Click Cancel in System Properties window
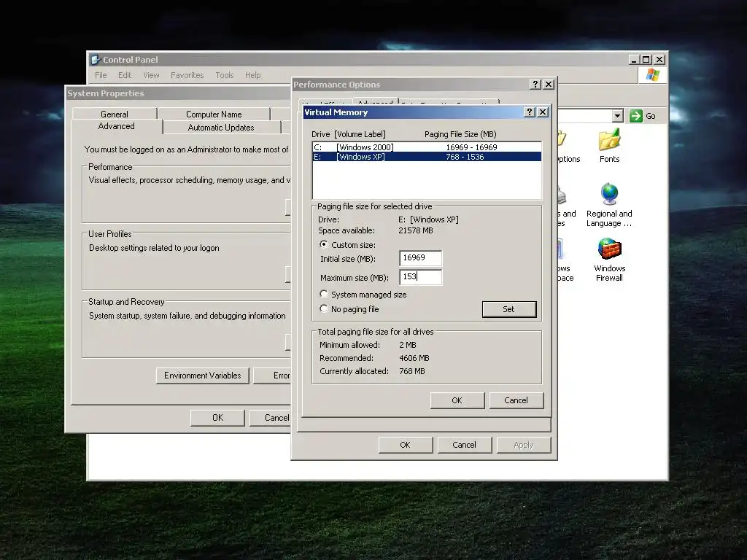The image size is (747, 560). pos(270,418)
